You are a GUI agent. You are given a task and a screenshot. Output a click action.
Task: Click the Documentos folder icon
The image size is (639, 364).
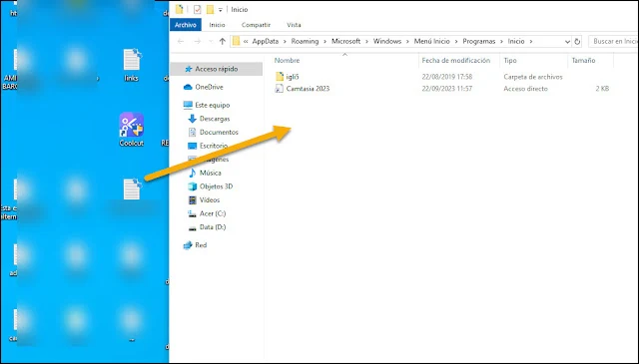click(192, 133)
